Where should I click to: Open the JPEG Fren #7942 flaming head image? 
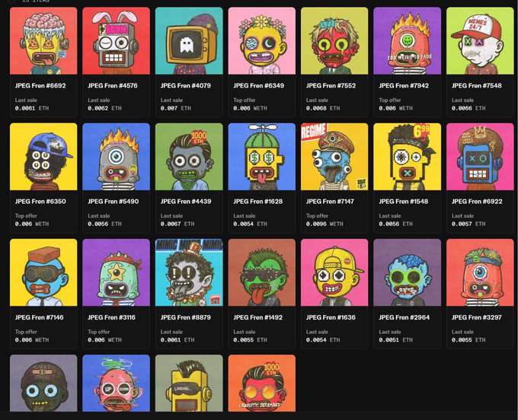[407, 41]
